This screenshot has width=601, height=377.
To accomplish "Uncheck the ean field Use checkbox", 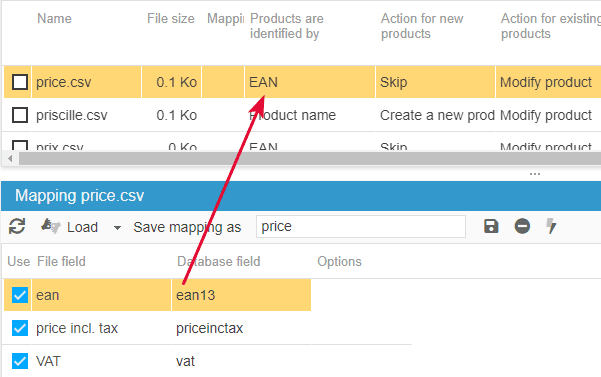I will point(20,295).
